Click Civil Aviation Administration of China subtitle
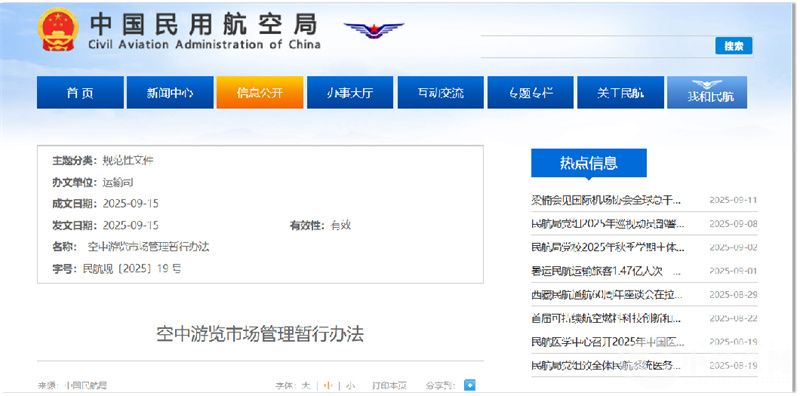Screen dimensions: 800x396 tap(205, 44)
